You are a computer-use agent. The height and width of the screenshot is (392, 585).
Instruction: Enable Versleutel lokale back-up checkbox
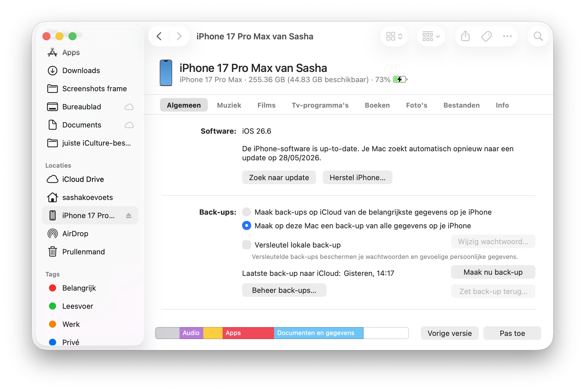(247, 245)
